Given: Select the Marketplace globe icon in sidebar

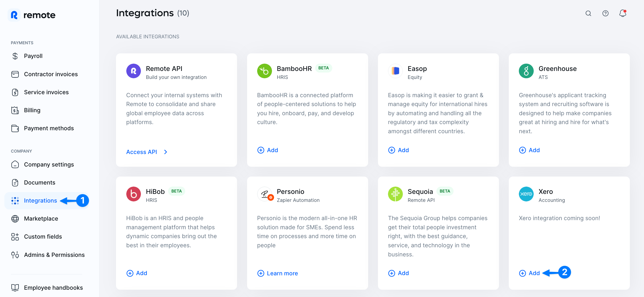Looking at the screenshot, I should pyautogui.click(x=15, y=219).
